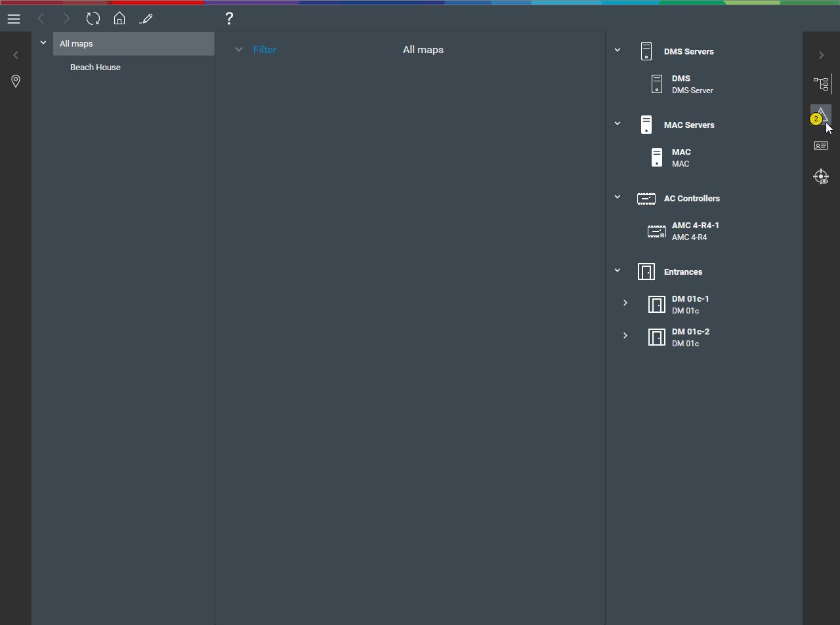Collapse the left map tree panel
The height and width of the screenshot is (625, 840).
pyautogui.click(x=16, y=55)
